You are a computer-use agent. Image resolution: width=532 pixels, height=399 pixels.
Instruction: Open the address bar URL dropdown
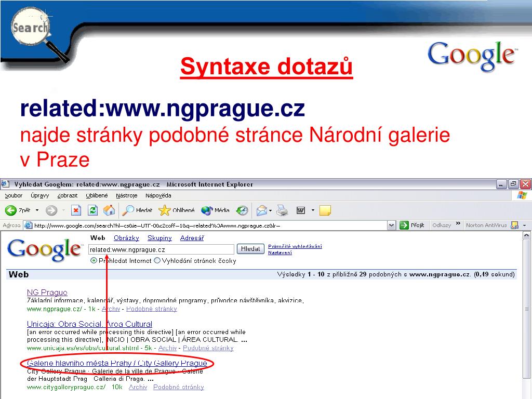[x=391, y=225]
